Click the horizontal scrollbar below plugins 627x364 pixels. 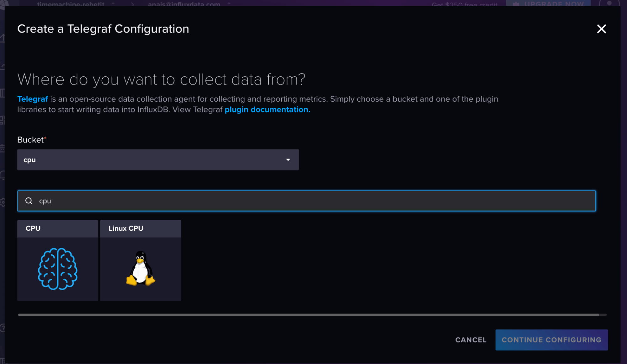(x=308, y=314)
